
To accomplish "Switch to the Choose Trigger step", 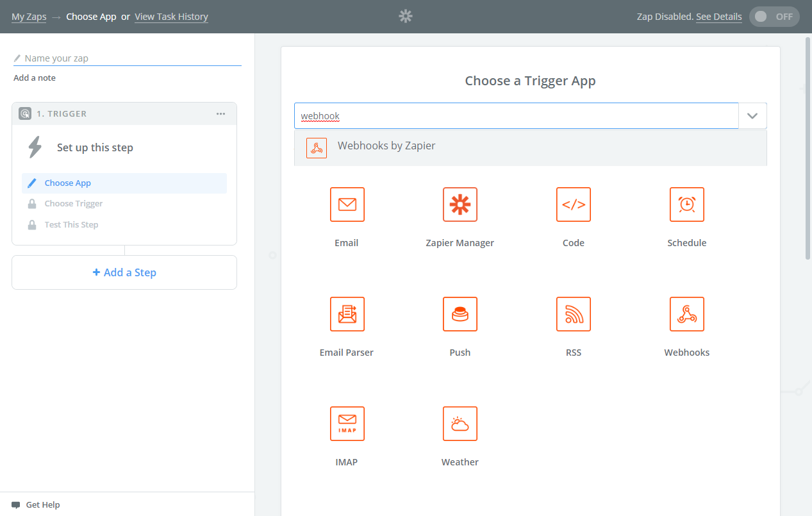I will [x=72, y=203].
